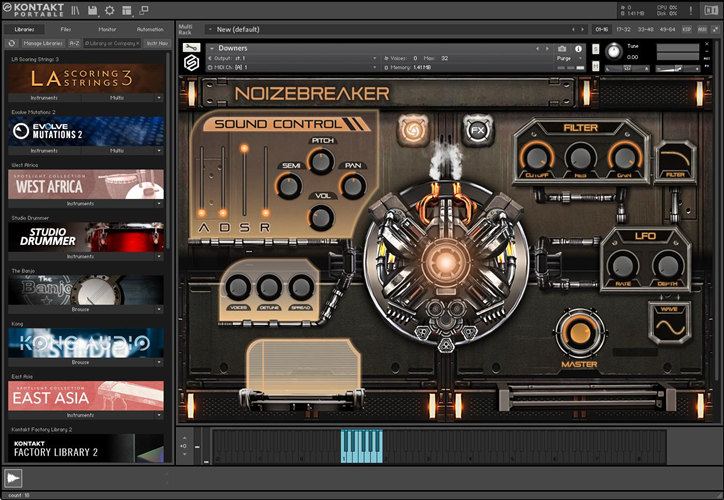Click the Sustain envelope slider
Image resolution: width=724 pixels, height=500 pixels.
pyautogui.click(x=242, y=181)
